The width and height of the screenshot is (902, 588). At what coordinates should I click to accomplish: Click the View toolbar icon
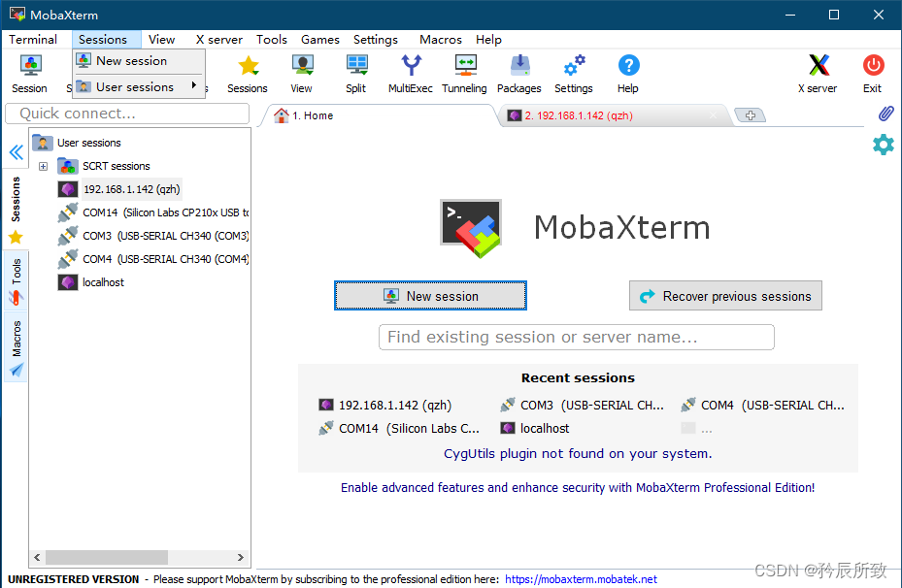click(x=301, y=74)
